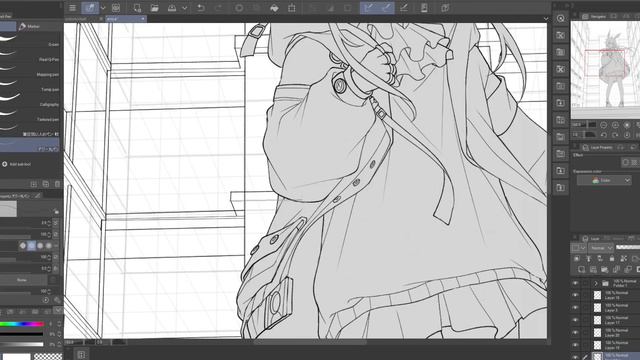Click the first Effect icon in Layer Property
Viewport: 640px width, 360px height.
(x=626, y=162)
